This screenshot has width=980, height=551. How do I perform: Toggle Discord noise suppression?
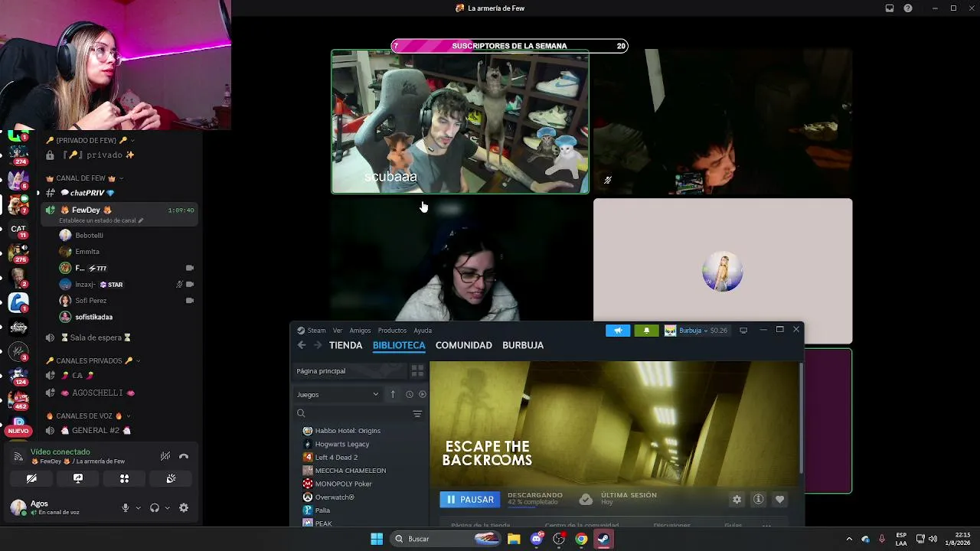pyautogui.click(x=165, y=456)
